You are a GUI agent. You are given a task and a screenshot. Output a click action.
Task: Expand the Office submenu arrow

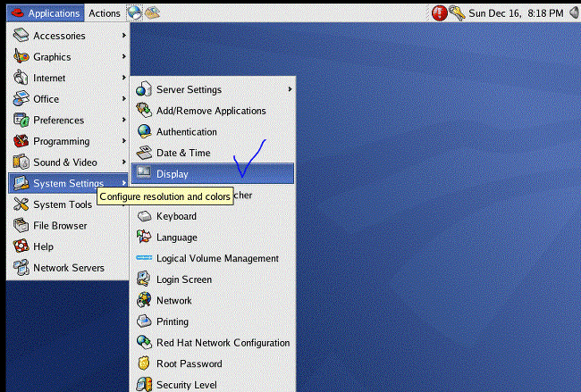coord(123,99)
